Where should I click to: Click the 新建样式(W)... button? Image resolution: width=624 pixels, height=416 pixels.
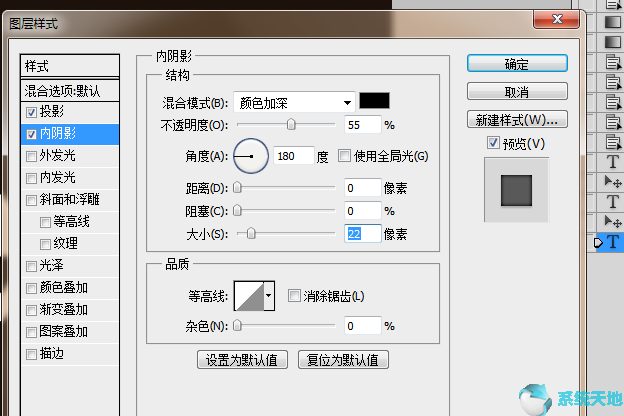517,119
